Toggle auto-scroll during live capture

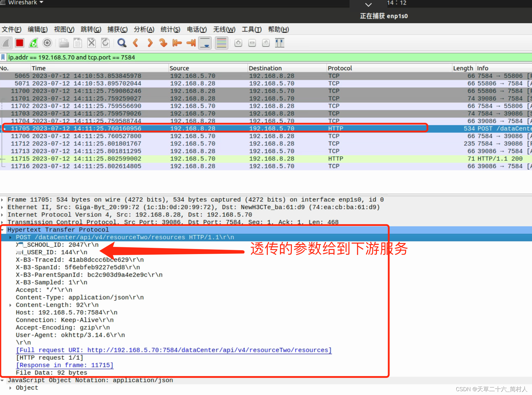tap(205, 43)
